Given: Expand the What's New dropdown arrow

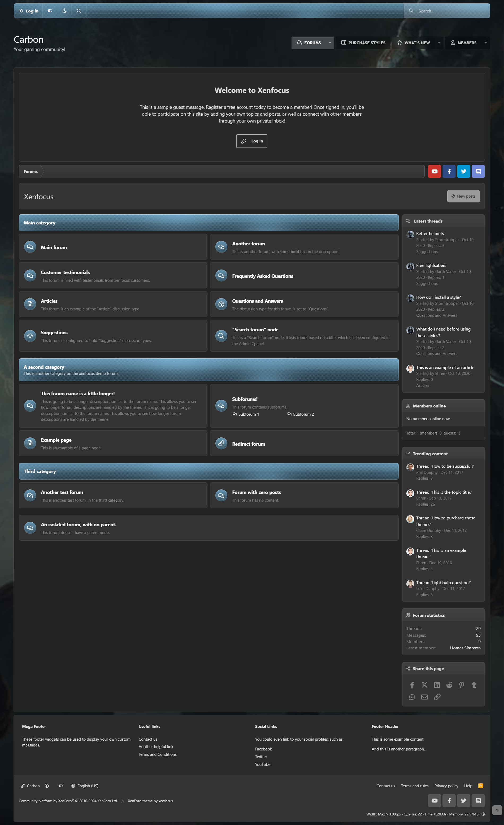Looking at the screenshot, I should (x=439, y=43).
